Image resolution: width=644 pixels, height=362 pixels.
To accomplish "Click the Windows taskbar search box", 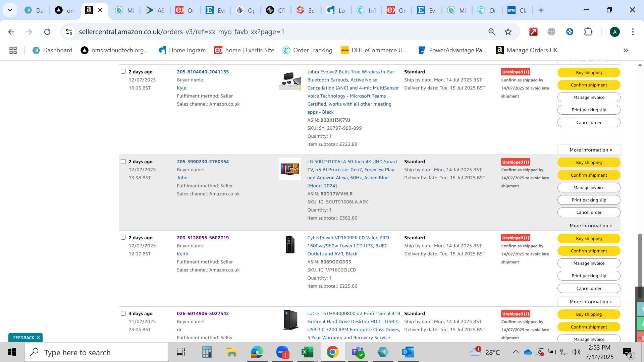I will coord(97,352).
